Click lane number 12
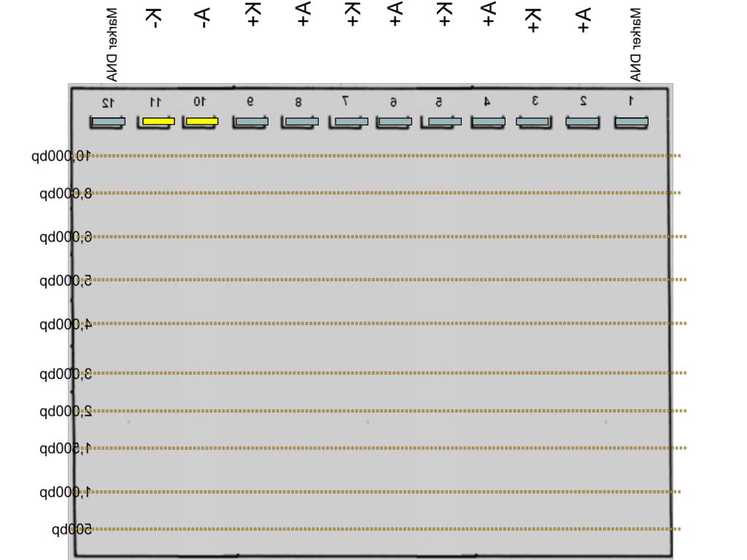747x560 pixels. click(x=108, y=102)
